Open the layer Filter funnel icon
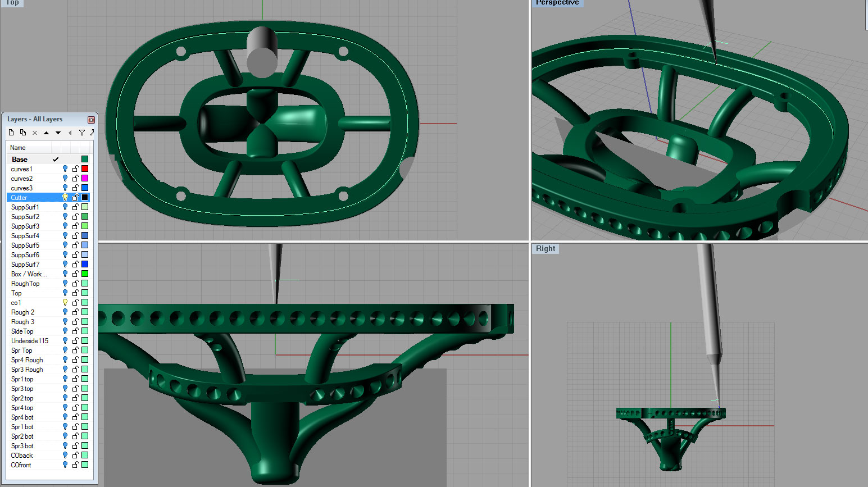The width and height of the screenshot is (868, 487). (x=82, y=133)
